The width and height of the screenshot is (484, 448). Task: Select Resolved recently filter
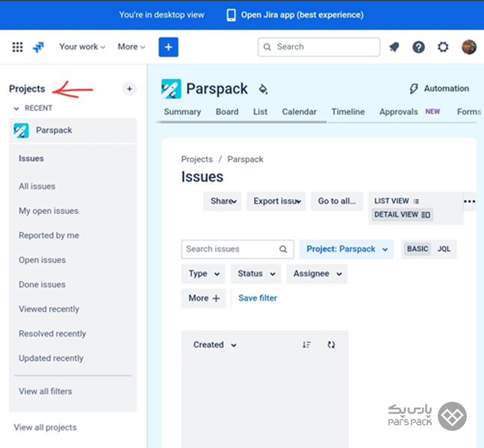click(52, 334)
